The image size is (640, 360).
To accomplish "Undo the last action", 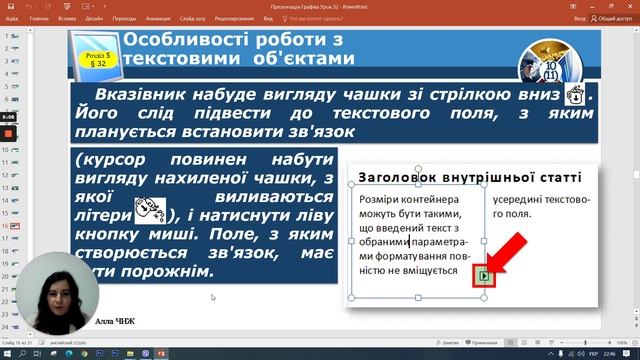I will (x=29, y=7).
